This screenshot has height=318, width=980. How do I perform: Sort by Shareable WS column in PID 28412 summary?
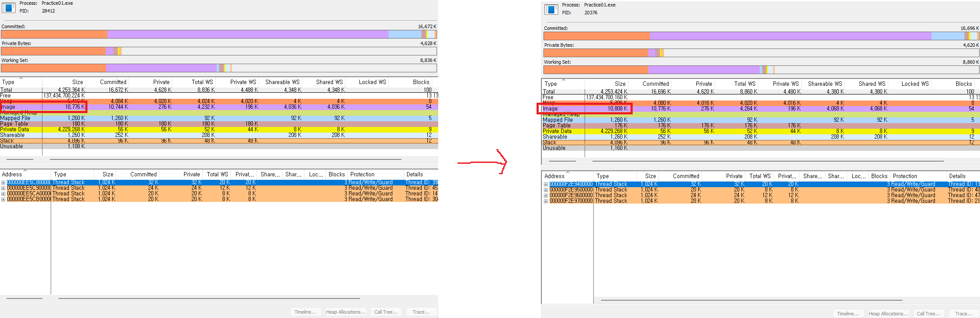(x=281, y=82)
